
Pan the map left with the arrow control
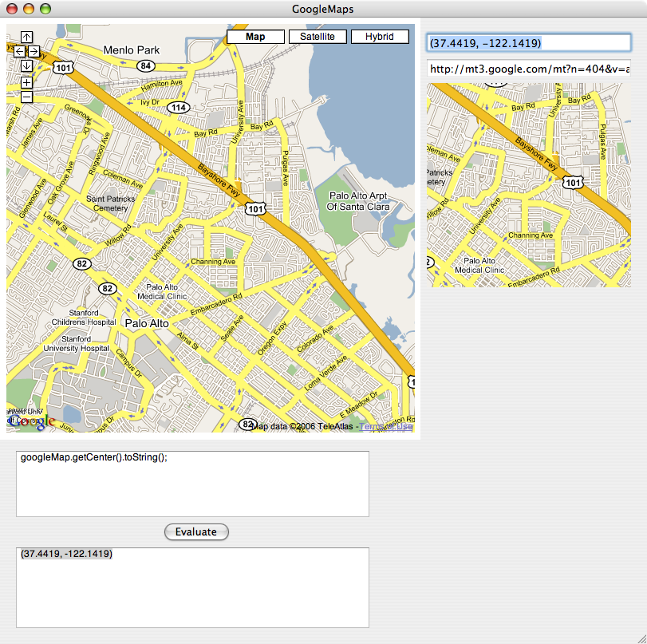click(19, 52)
